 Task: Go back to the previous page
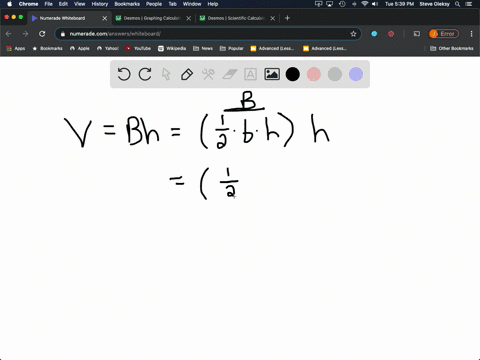tap(9, 34)
